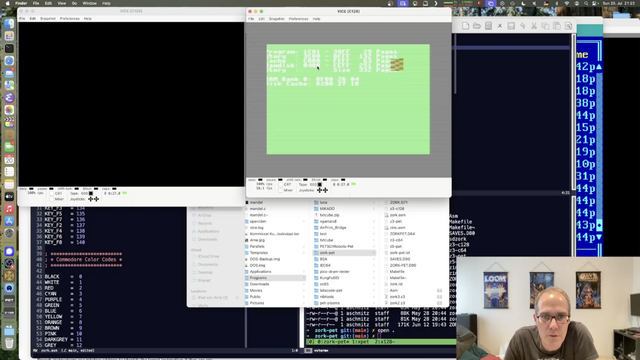The image size is (640, 360).
Task: Toggle the CRT checkbox in the left VICE window
Action: (x=51, y=193)
